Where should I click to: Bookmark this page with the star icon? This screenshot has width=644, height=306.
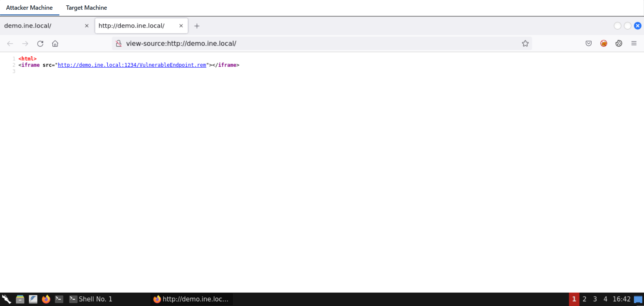click(525, 44)
